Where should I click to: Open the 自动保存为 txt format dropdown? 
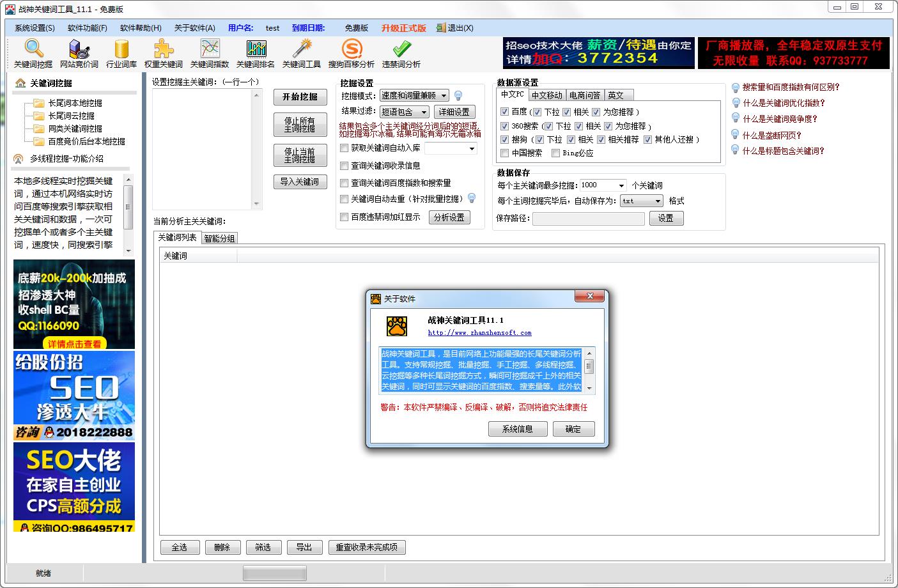pos(642,201)
